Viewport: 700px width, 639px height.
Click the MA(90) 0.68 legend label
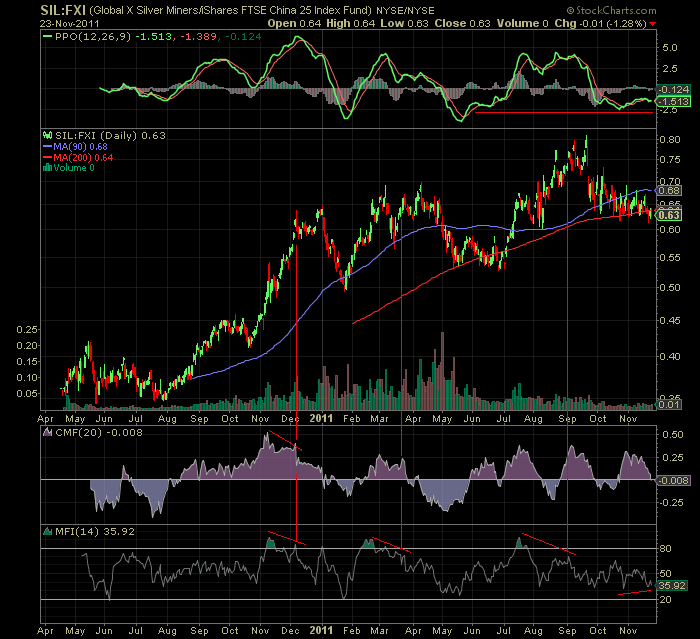[x=80, y=146]
